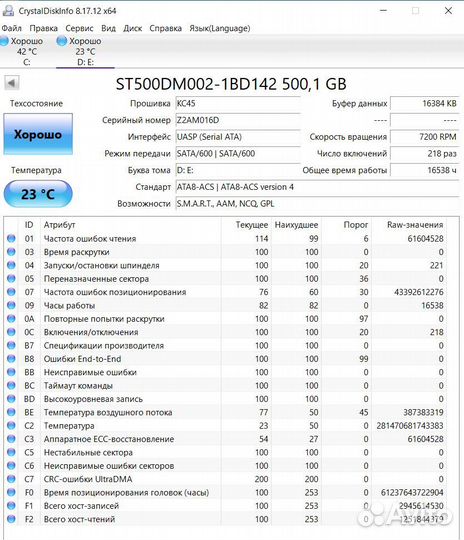Viewport: 464px width, 540px height.
Task: Click status icon for 09 Часы работы
Action: click(x=11, y=305)
